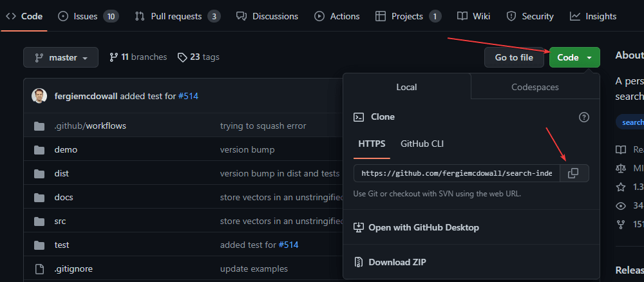Click the folder icon beside dist

click(x=39, y=174)
